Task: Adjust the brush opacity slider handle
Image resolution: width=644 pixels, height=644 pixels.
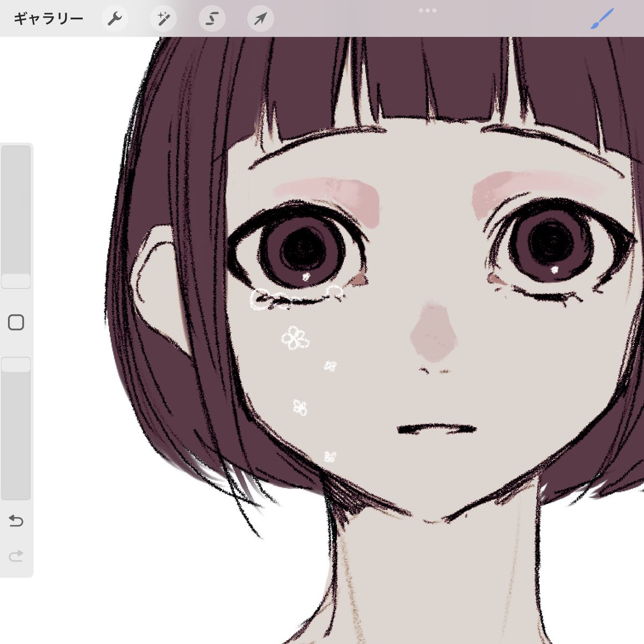Action: click(16, 364)
